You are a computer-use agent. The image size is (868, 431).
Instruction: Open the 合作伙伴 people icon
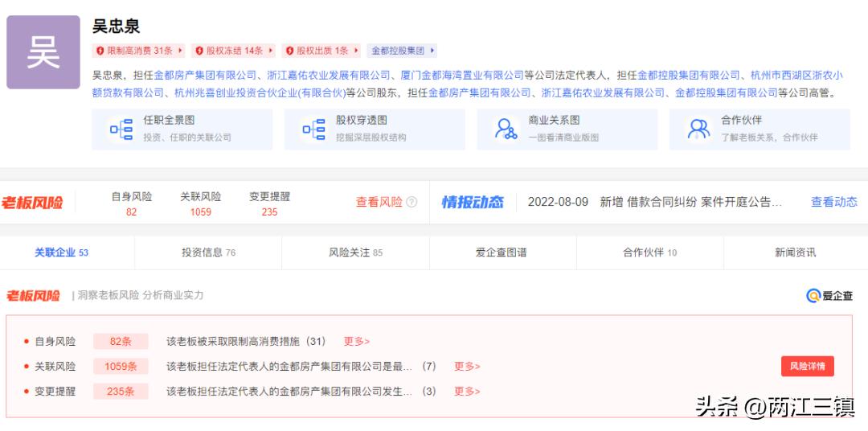point(698,129)
